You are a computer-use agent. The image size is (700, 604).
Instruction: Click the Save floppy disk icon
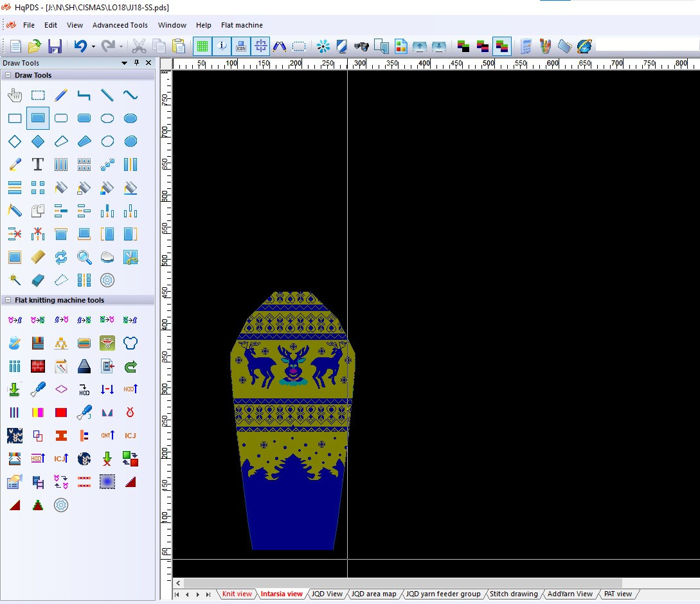(x=55, y=46)
